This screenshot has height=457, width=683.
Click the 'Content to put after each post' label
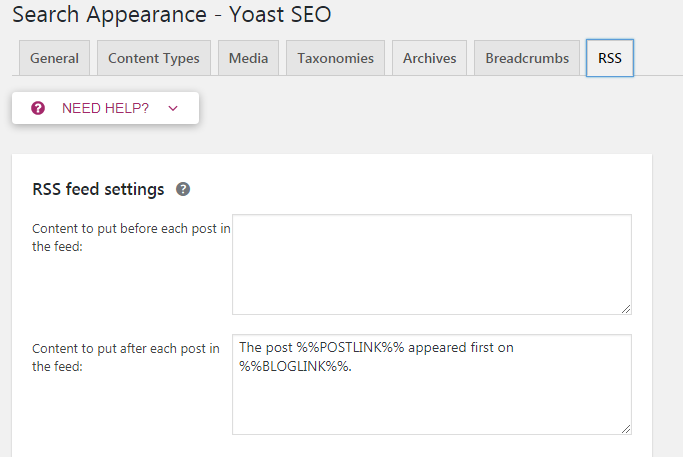pyautogui.click(x=126, y=357)
